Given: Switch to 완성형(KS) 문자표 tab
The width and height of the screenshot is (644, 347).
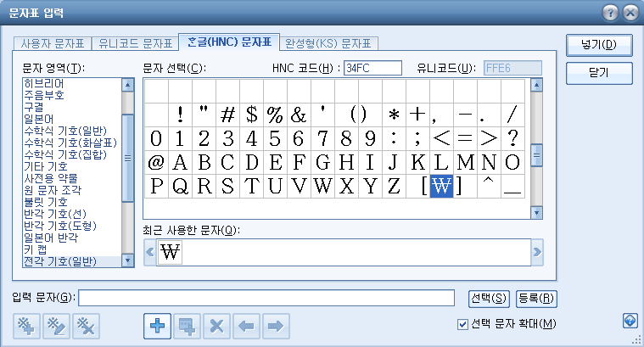Looking at the screenshot, I should (328, 43).
